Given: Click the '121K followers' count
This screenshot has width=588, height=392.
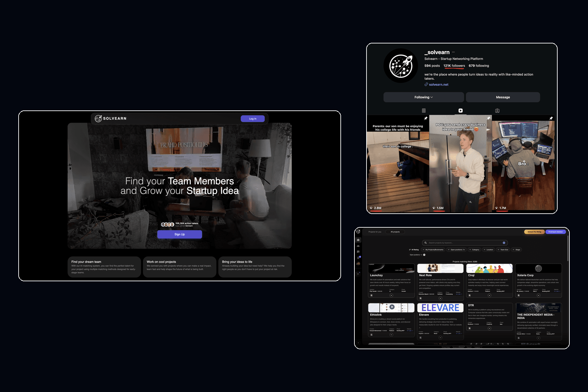Looking at the screenshot, I should point(454,66).
